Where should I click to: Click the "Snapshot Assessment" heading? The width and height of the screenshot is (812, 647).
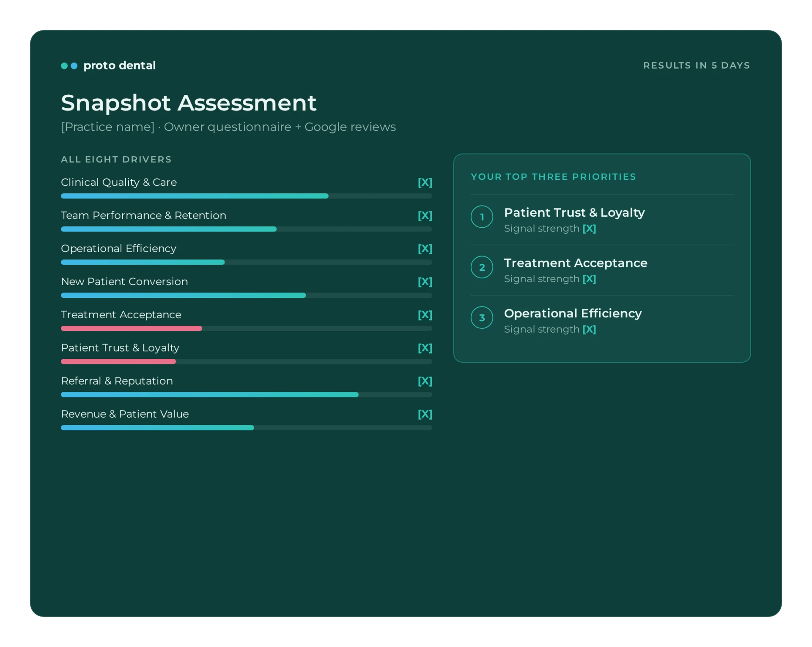click(189, 103)
